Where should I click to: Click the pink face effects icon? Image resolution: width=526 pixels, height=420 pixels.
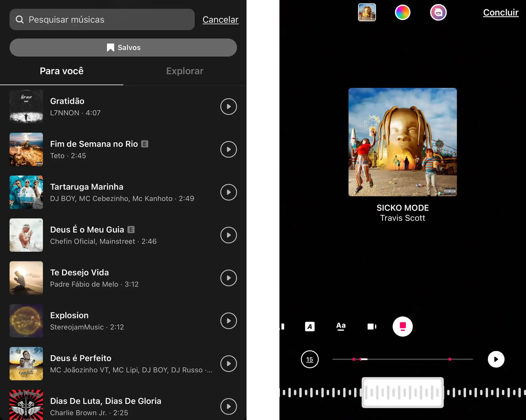click(x=438, y=12)
